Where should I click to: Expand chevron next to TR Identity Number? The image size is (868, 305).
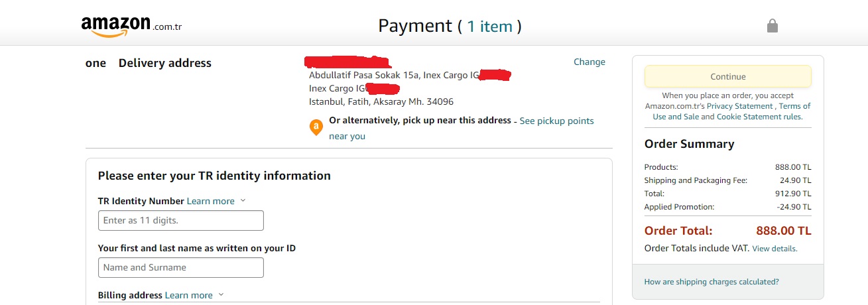click(243, 201)
